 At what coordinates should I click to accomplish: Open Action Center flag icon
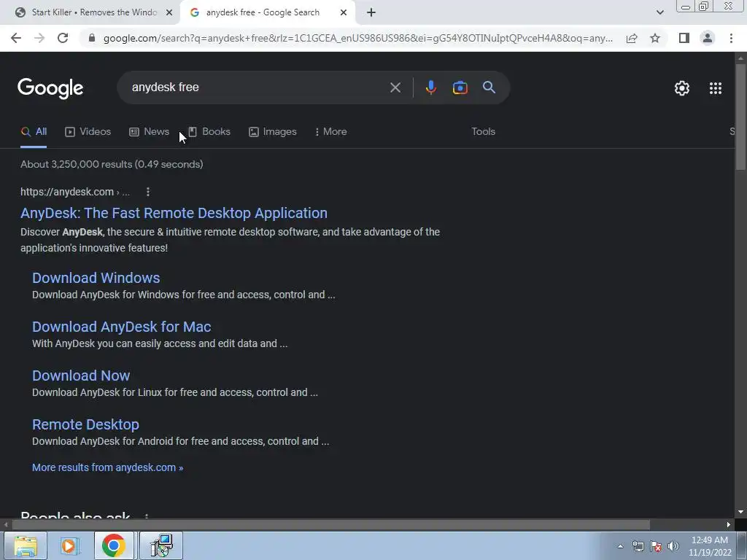[x=656, y=546]
